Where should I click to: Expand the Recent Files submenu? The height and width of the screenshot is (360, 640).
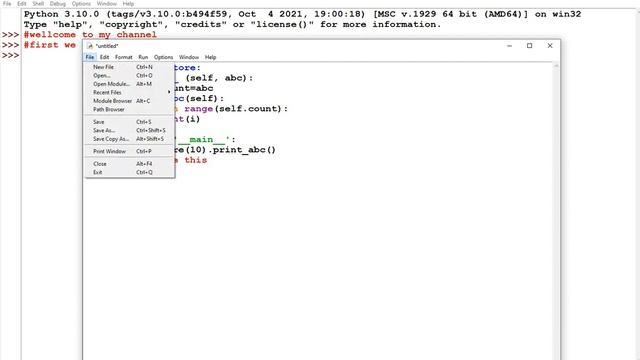click(x=129, y=93)
